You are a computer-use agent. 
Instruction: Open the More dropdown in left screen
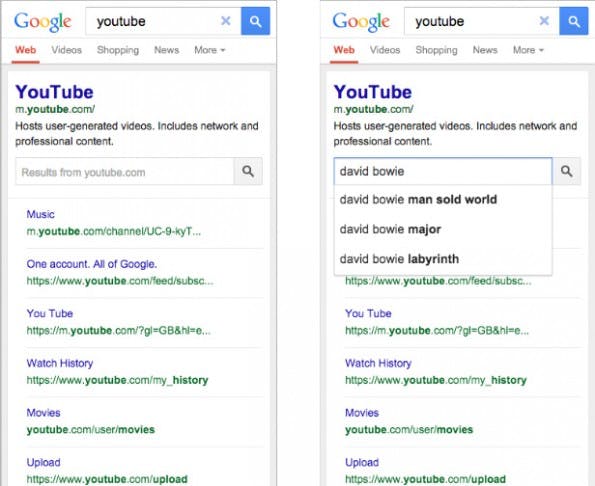pyautogui.click(x=209, y=50)
